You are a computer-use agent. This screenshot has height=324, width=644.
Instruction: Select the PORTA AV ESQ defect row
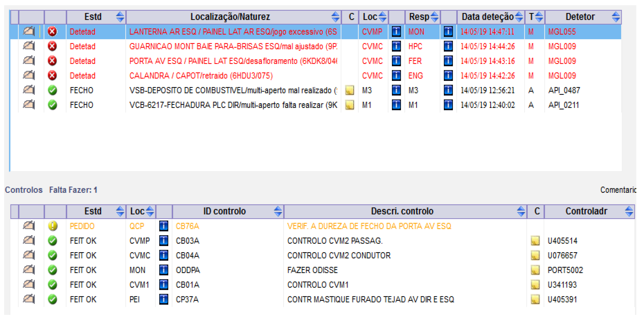233,61
